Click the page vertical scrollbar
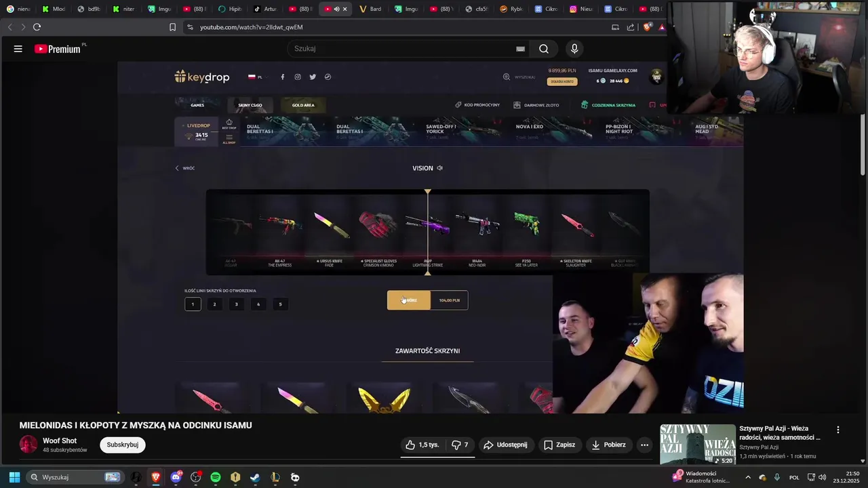 click(x=863, y=146)
